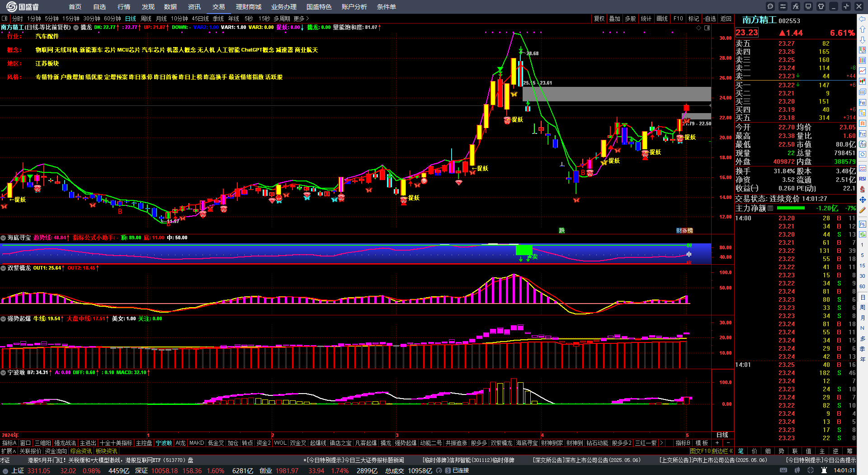The height and width of the screenshot is (475, 868).
Task: Open the tree structure icon in sidebar
Action: [x=863, y=113]
